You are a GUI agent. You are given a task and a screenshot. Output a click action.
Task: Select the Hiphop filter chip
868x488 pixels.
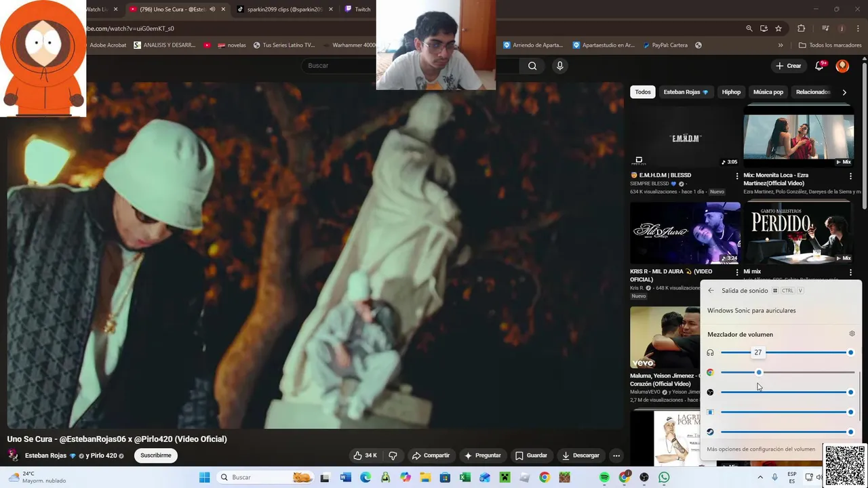[731, 92]
